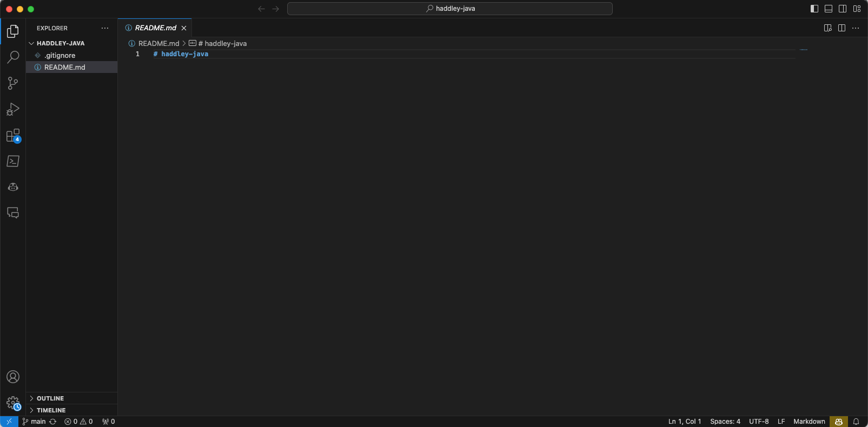Close the README.md tab
Image resolution: width=868 pixels, height=427 pixels.
(184, 28)
